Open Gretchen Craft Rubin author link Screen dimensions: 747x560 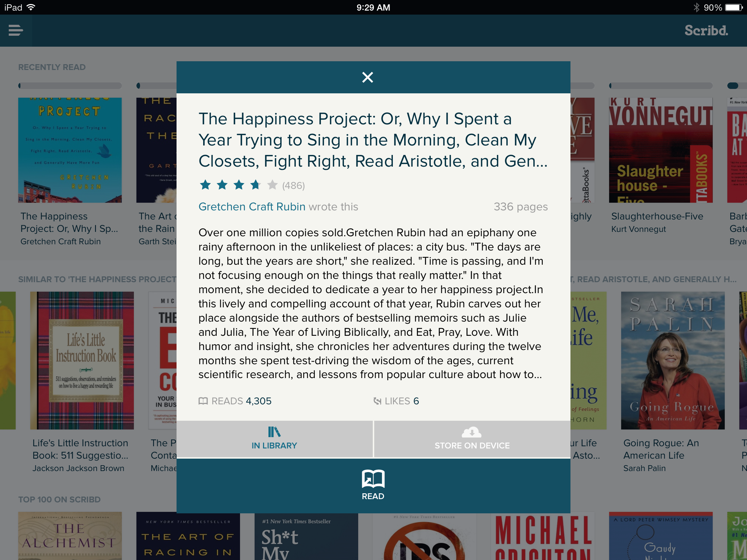click(252, 207)
